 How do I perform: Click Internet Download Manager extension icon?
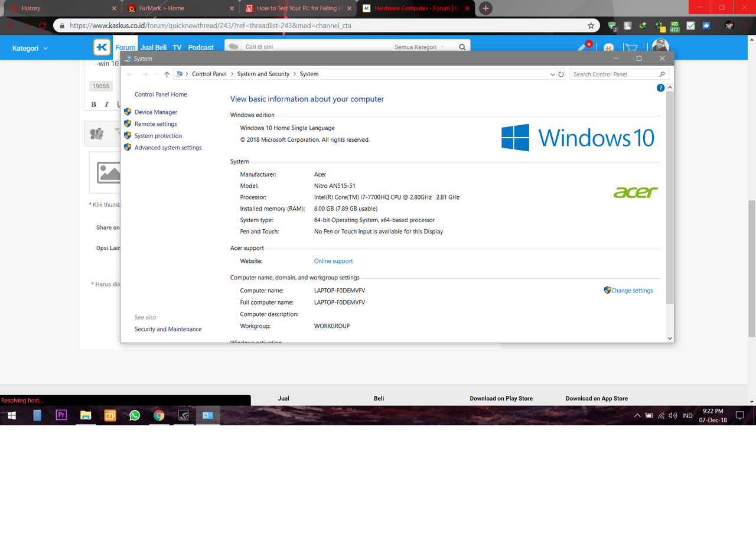[644, 25]
